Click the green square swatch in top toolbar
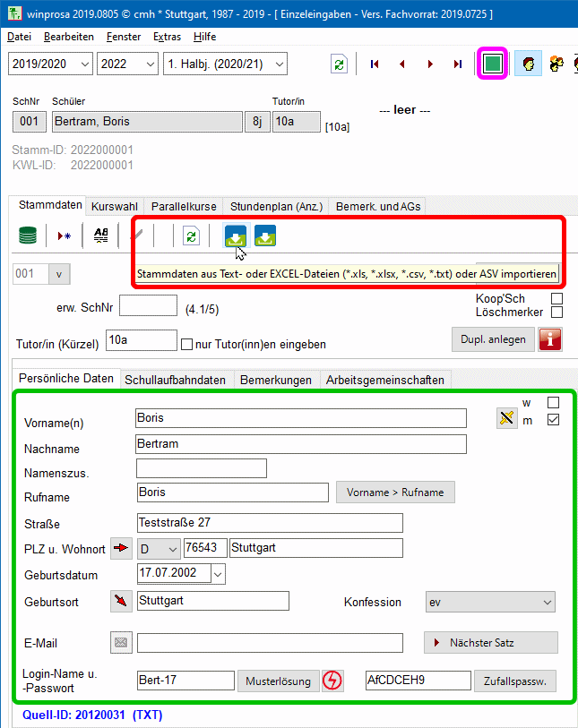Image resolution: width=578 pixels, height=728 pixels. tap(492, 64)
